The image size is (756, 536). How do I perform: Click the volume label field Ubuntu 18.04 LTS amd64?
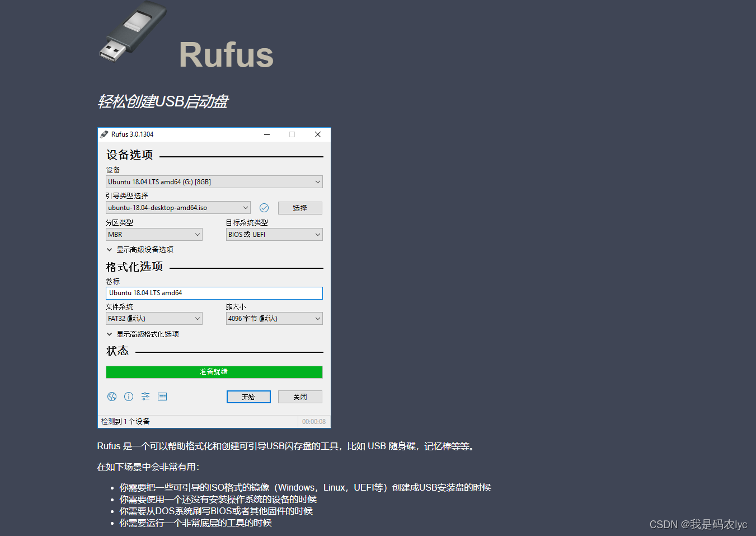click(214, 293)
